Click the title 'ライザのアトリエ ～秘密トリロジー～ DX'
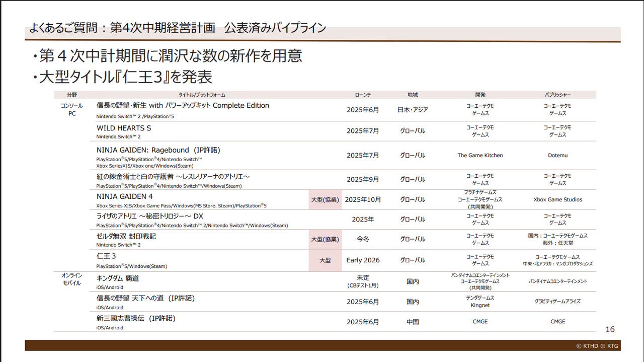Image resolution: width=644 pixels, height=362 pixels. [x=150, y=216]
